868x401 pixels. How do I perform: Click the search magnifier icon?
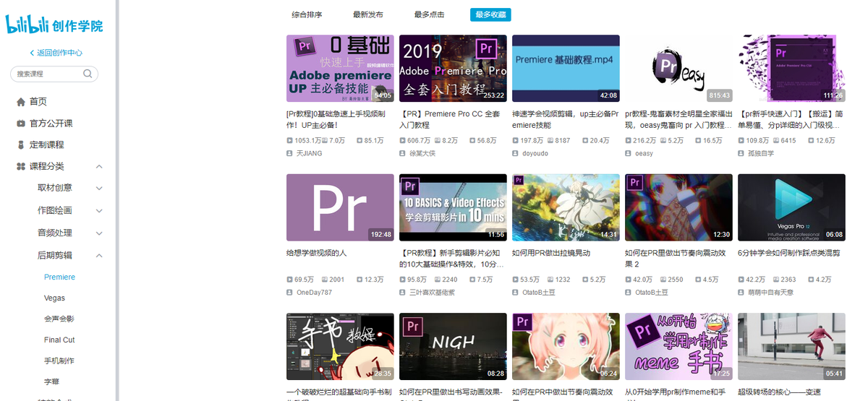click(88, 74)
